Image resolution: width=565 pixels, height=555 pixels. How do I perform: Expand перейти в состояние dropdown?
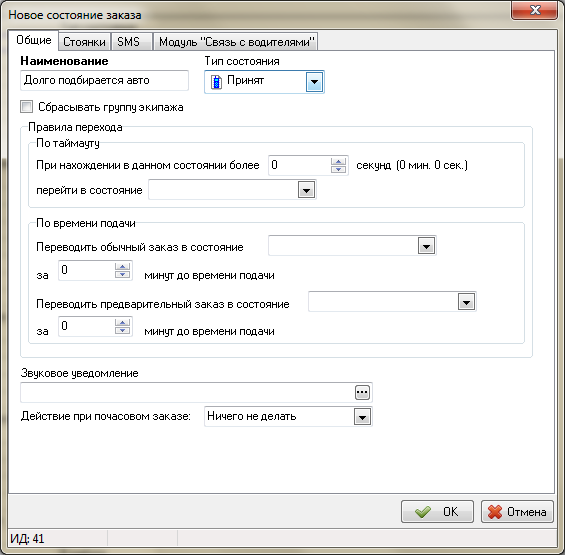(x=306, y=190)
